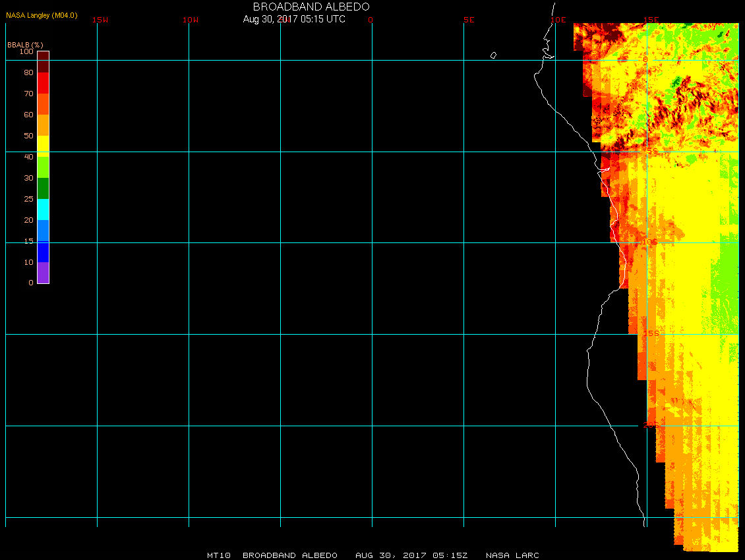Select the 20S latitude label
This screenshot has height=560, width=745.
pyautogui.click(x=651, y=426)
